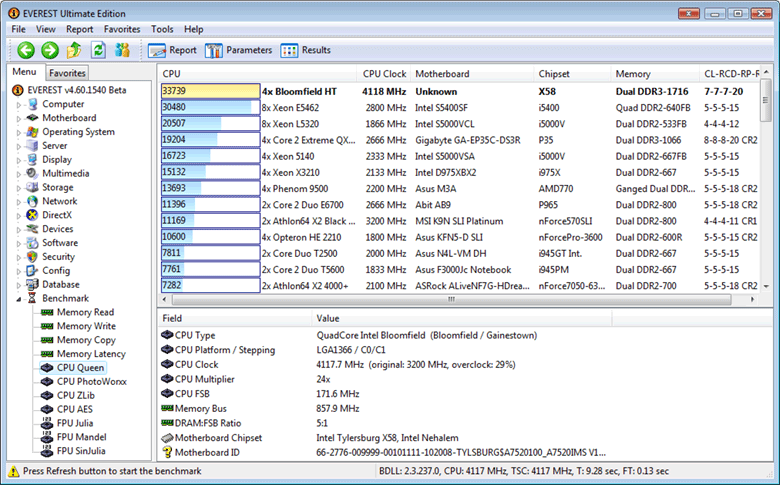Expand the Operating System tree node

coord(19,133)
